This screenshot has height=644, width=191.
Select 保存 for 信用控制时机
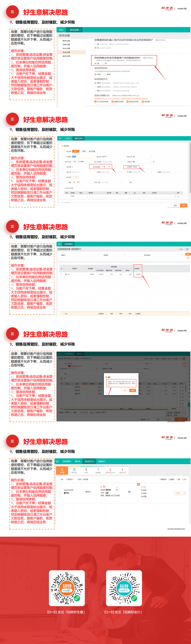[x=95, y=74]
